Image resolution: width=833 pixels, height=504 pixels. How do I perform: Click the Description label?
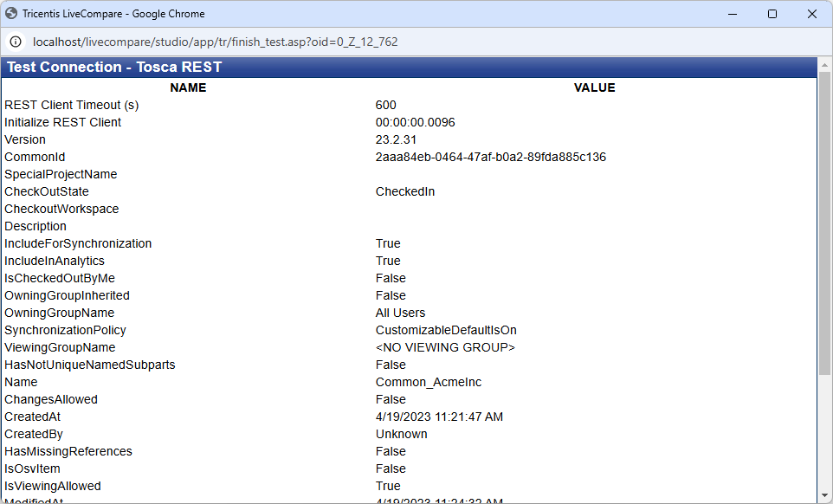[36, 226]
